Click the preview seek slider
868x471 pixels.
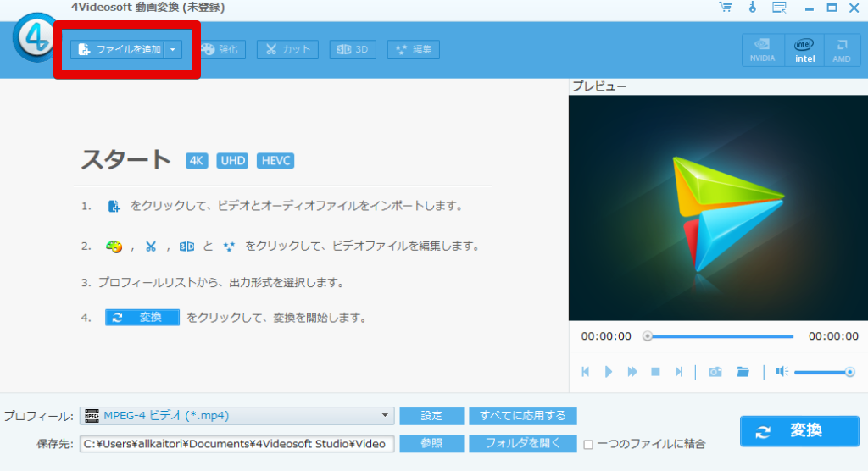720,336
